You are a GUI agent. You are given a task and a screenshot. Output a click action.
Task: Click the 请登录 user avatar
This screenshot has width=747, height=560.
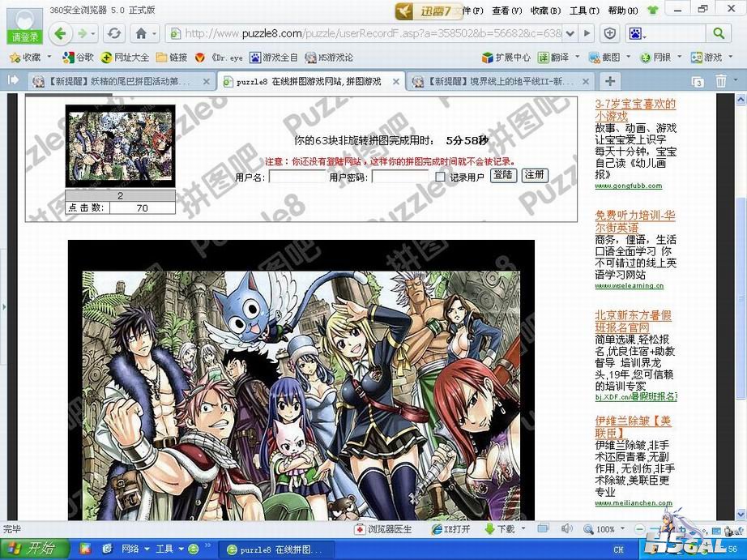pos(24,25)
